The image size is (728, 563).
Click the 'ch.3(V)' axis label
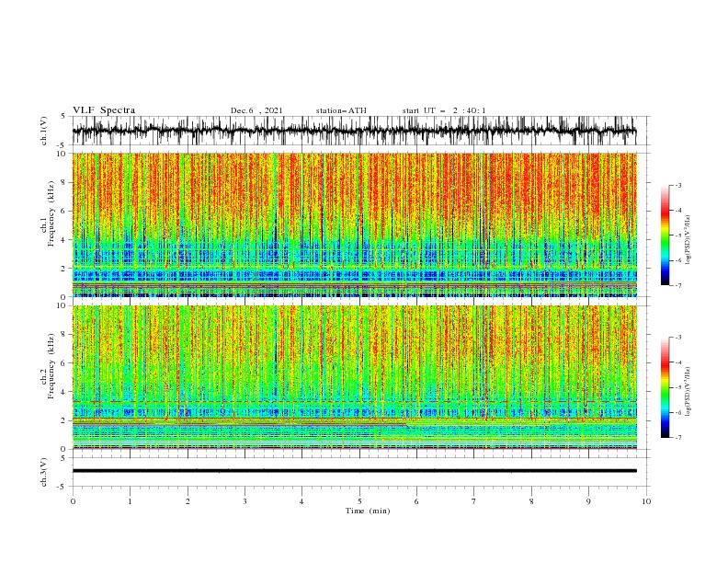click(x=43, y=472)
